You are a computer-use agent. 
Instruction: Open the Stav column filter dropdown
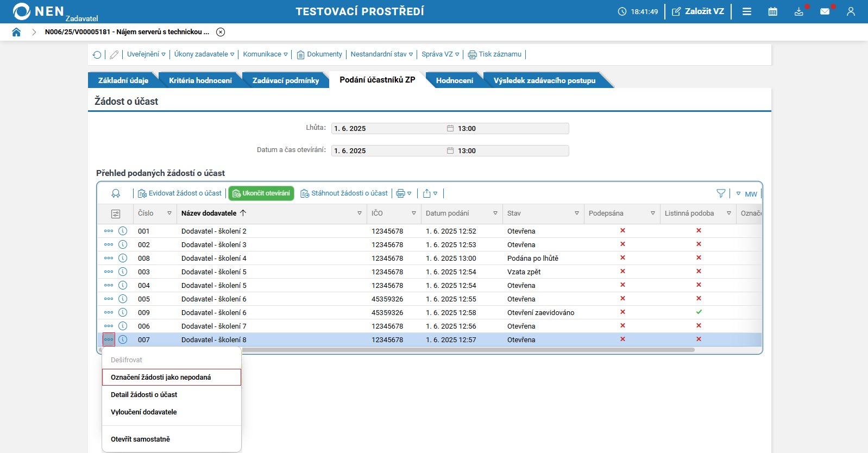[x=577, y=213]
